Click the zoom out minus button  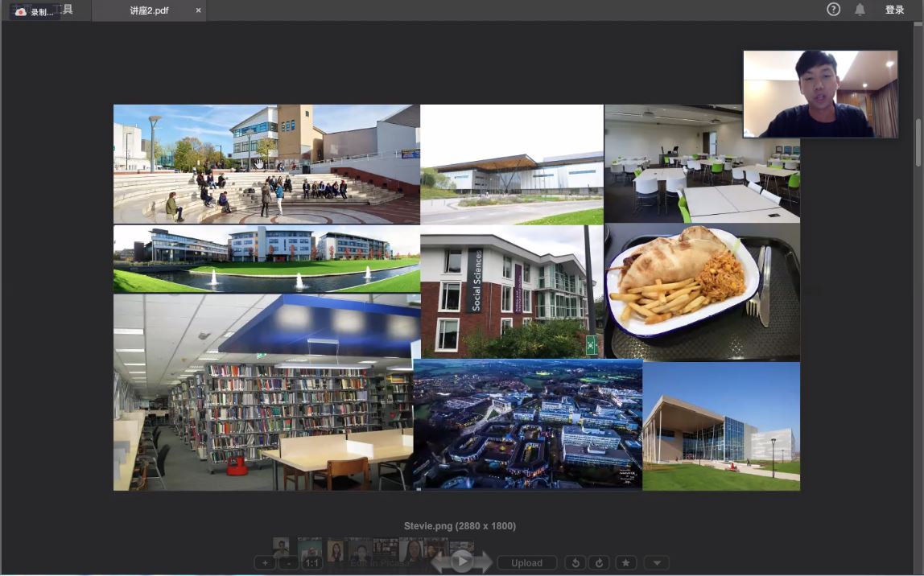click(x=288, y=563)
